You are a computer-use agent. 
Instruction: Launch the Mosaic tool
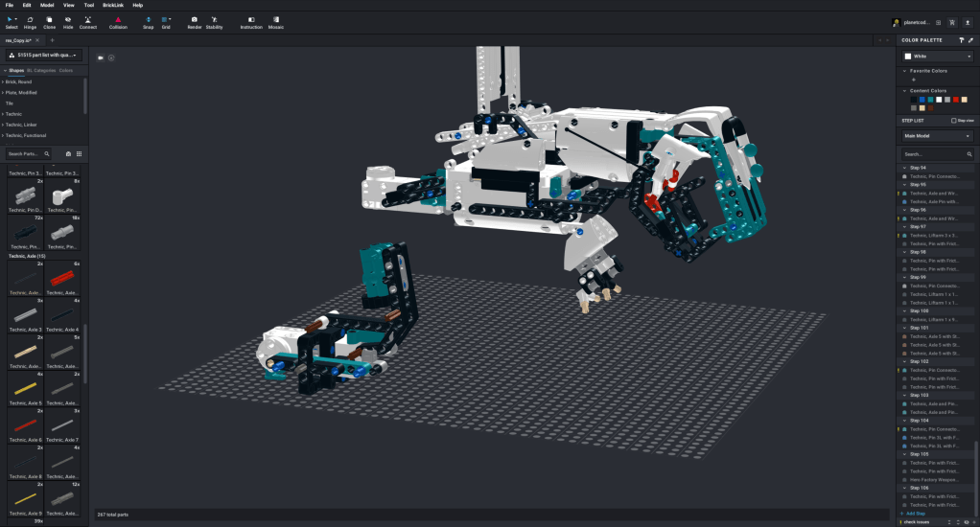click(x=276, y=22)
